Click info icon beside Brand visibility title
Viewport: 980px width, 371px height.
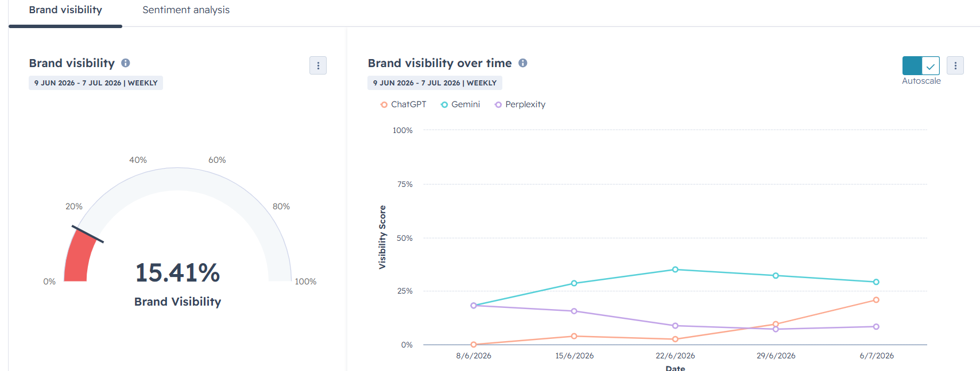[126, 63]
